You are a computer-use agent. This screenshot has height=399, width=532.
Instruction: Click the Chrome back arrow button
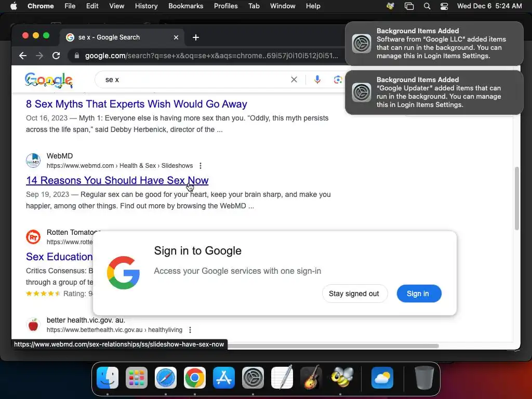23,56
